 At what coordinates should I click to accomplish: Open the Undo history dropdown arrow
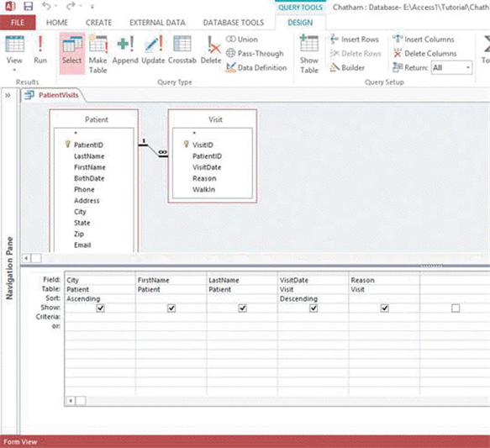[x=56, y=6]
